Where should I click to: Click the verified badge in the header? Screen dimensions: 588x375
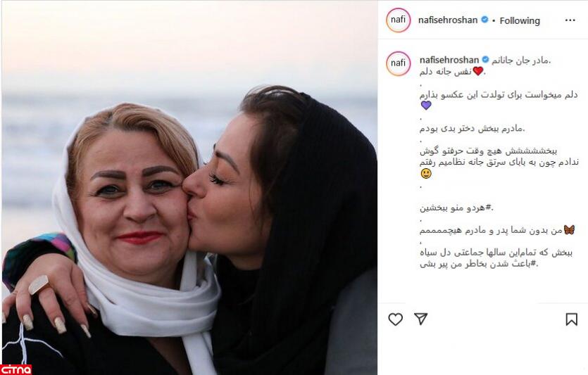[484, 20]
